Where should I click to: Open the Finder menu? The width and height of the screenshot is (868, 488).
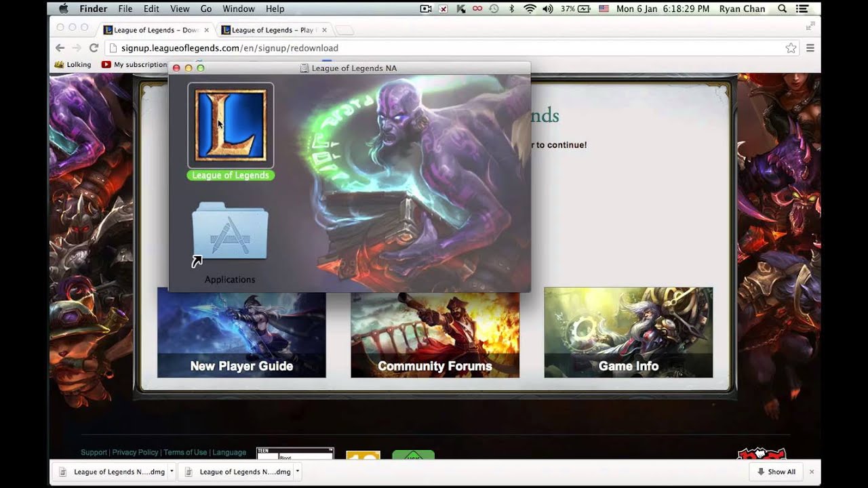pyautogui.click(x=93, y=9)
